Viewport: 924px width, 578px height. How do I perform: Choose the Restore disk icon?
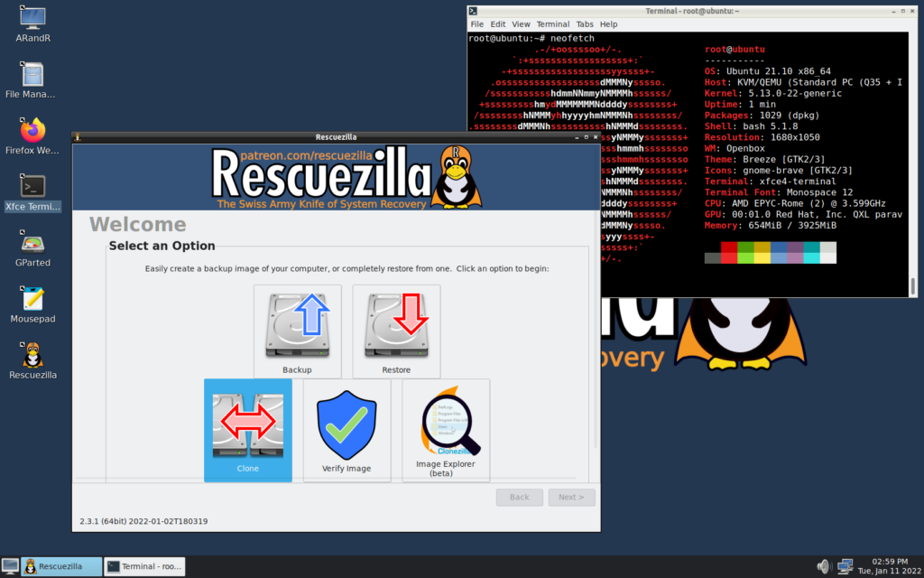pyautogui.click(x=396, y=331)
